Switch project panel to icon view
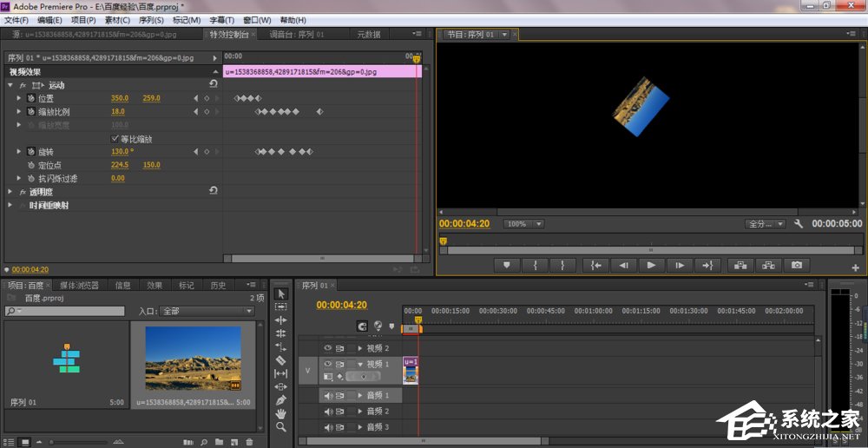The width and height of the screenshot is (868, 448). (x=23, y=442)
